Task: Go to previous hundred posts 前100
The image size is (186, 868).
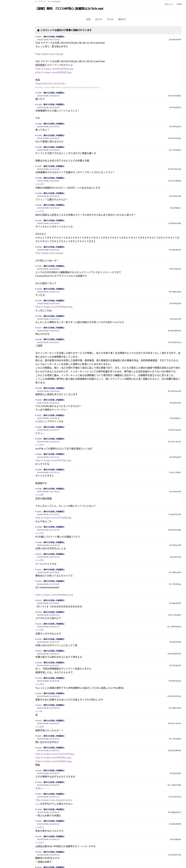Action: 99,19
